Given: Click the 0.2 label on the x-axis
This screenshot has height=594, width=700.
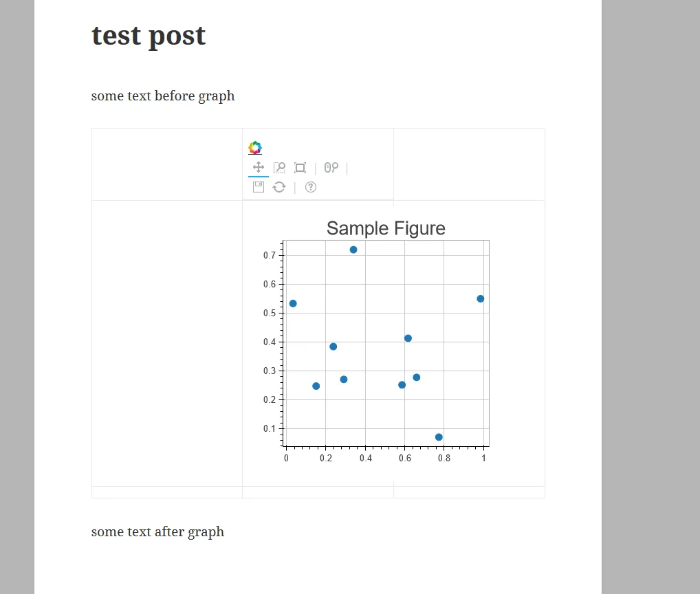Looking at the screenshot, I should (326, 459).
